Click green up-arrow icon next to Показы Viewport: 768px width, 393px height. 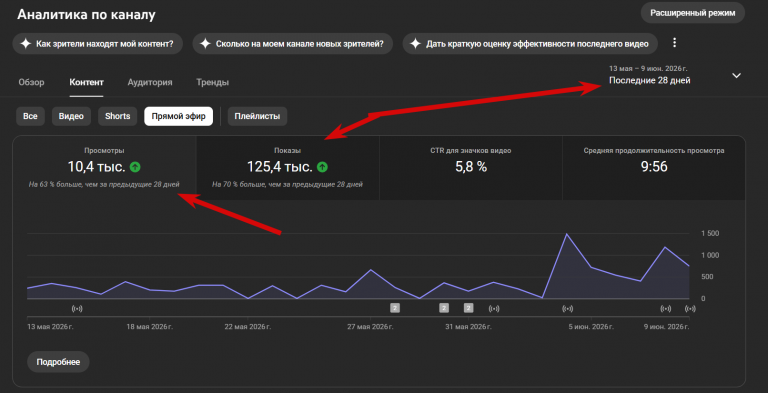coord(322,167)
